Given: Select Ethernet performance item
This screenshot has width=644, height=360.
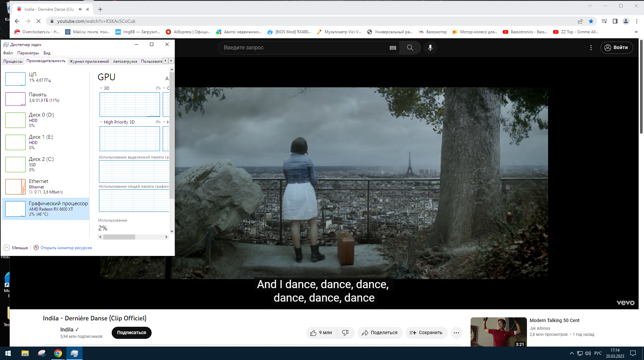Looking at the screenshot, I should (x=46, y=187).
